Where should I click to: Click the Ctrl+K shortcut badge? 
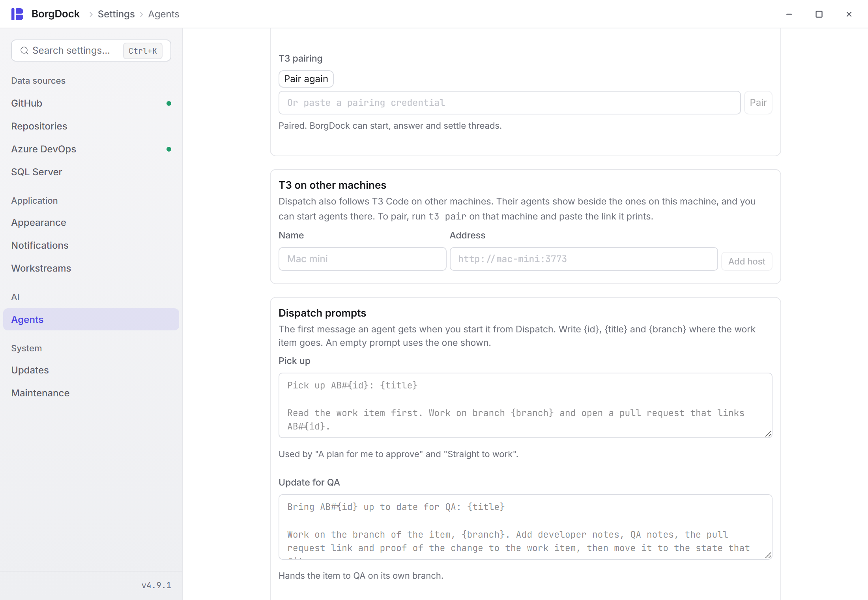tap(143, 51)
